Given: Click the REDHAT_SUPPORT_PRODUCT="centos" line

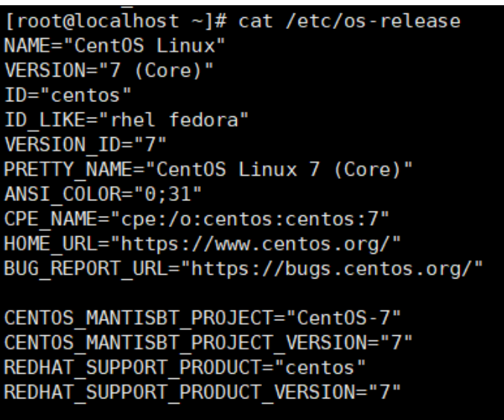Looking at the screenshot, I should pyautogui.click(x=185, y=368).
